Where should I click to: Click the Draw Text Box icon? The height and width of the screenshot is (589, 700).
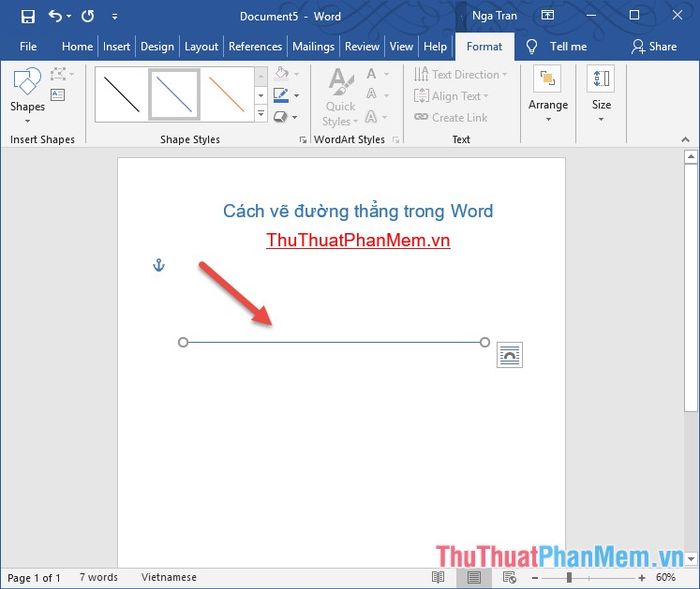pyautogui.click(x=58, y=95)
